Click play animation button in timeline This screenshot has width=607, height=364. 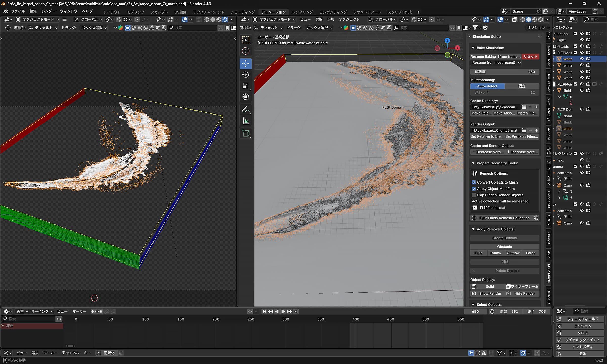pos(283,311)
